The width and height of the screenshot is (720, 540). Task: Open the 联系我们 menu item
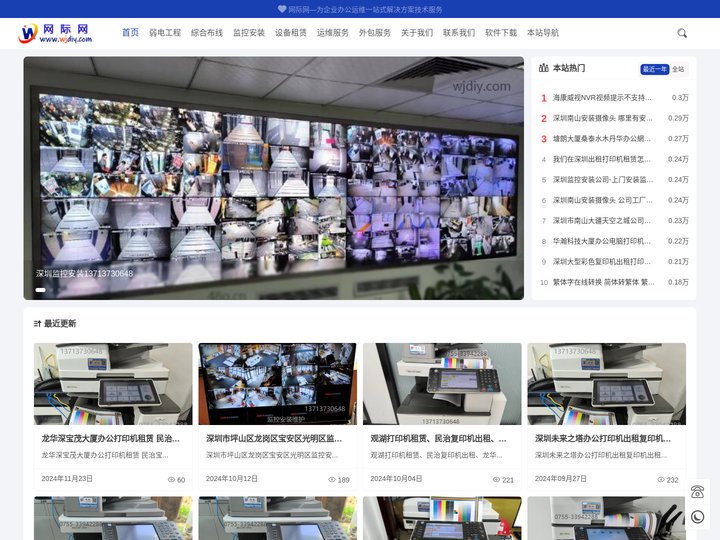(x=459, y=33)
